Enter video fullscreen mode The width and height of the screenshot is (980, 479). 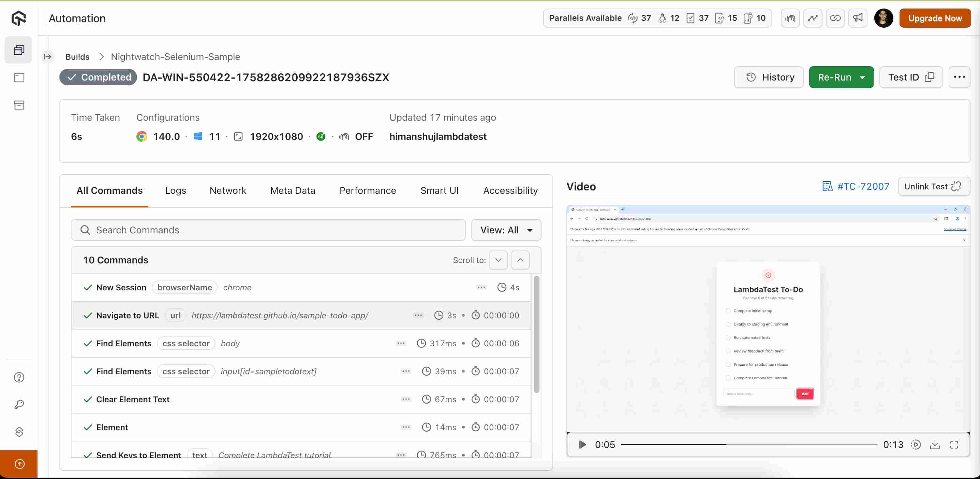[954, 444]
